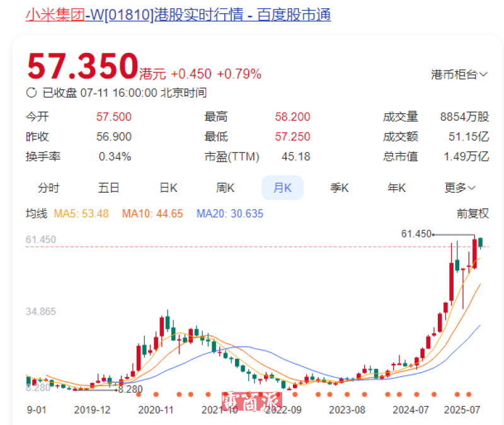Click the MA10: 44.65 indicator label
504x425 pixels.
click(x=152, y=213)
